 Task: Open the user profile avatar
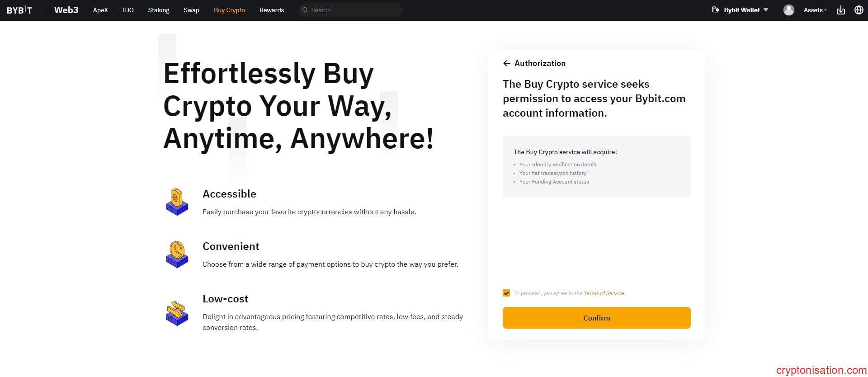[x=788, y=10]
